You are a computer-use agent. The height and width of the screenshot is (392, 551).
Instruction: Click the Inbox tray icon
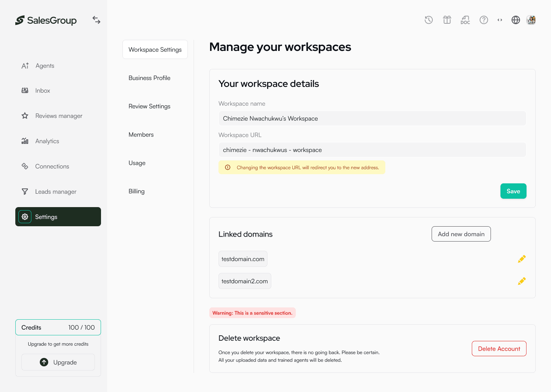(x=25, y=90)
